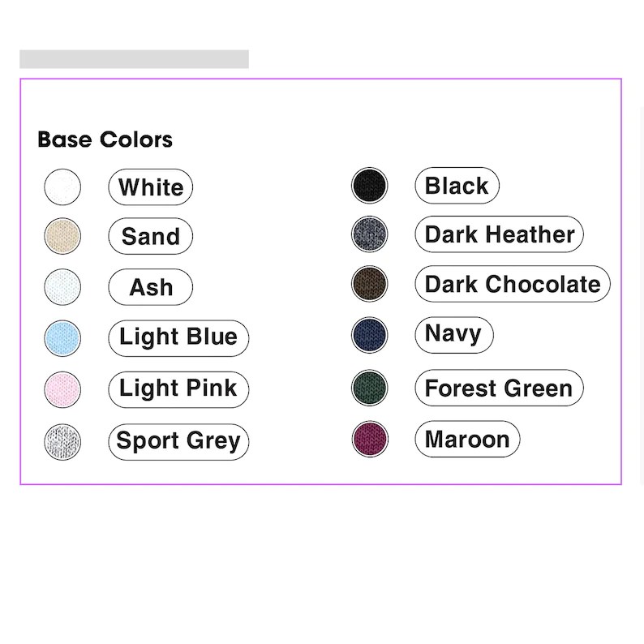
Task: Click the Sport Grey label button
Action: [178, 442]
